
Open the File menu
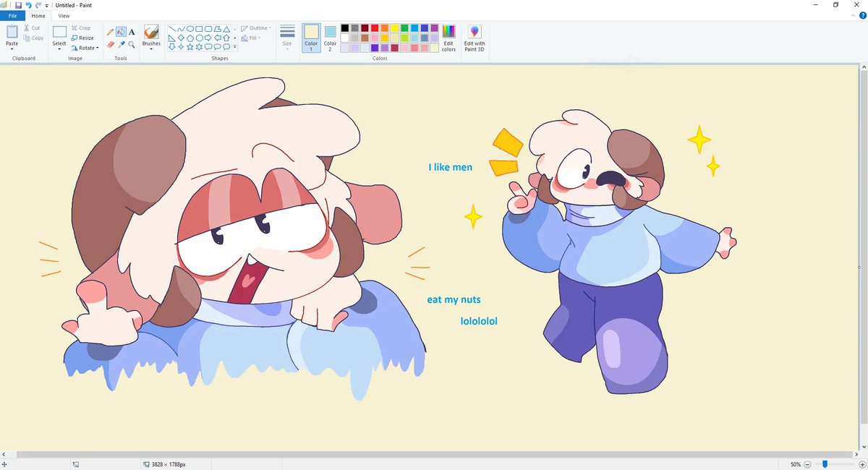pyautogui.click(x=12, y=15)
